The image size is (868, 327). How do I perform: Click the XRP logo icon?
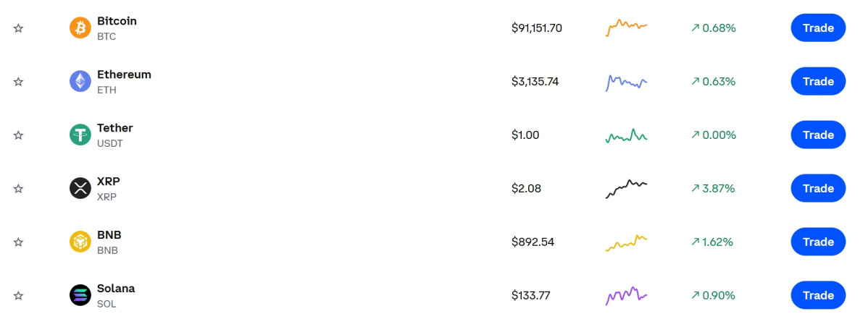click(80, 189)
